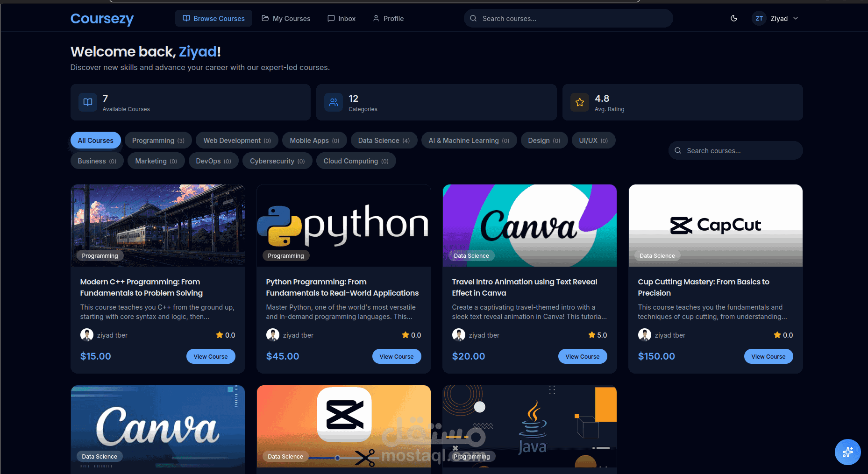Filter by DevOps category
Image resolution: width=868 pixels, height=474 pixels.
pos(213,161)
